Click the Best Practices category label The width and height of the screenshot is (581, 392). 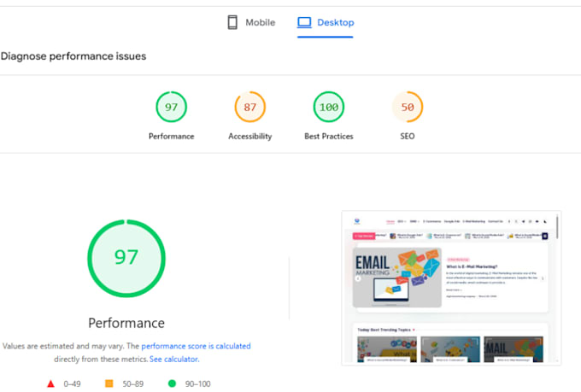(329, 136)
